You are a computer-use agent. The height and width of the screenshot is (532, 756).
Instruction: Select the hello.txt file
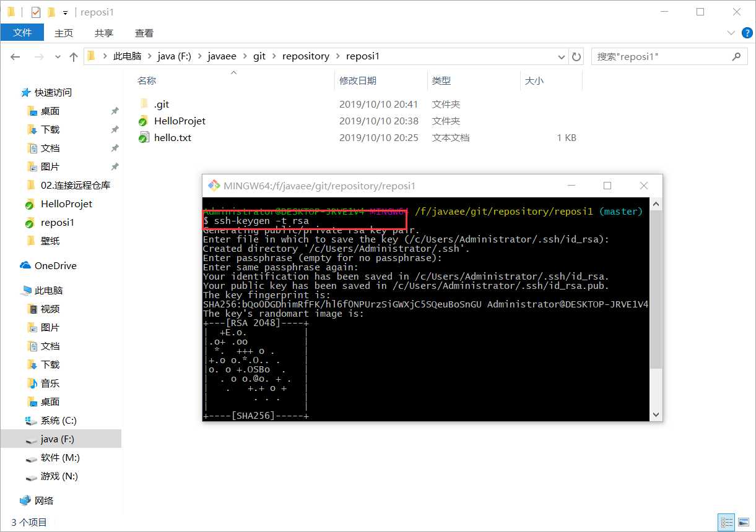pos(172,137)
